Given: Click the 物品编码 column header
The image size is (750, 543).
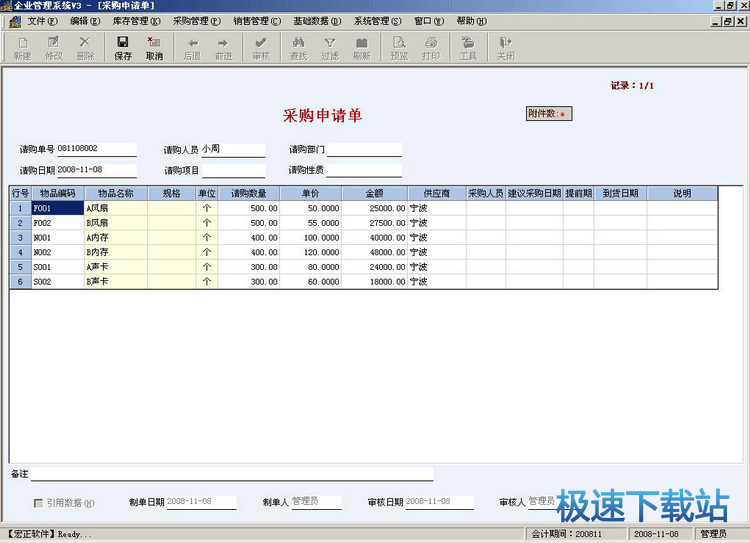Looking at the screenshot, I should coord(58,193).
